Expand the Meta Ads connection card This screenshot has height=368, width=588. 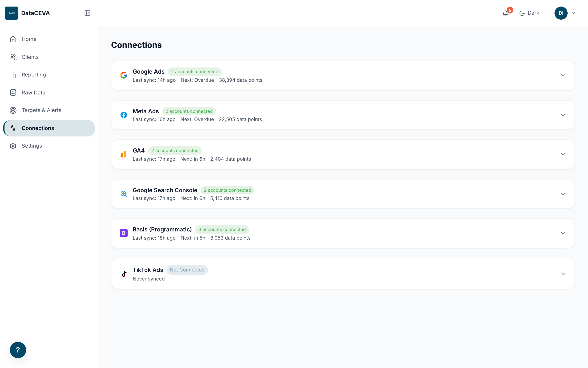(563, 115)
